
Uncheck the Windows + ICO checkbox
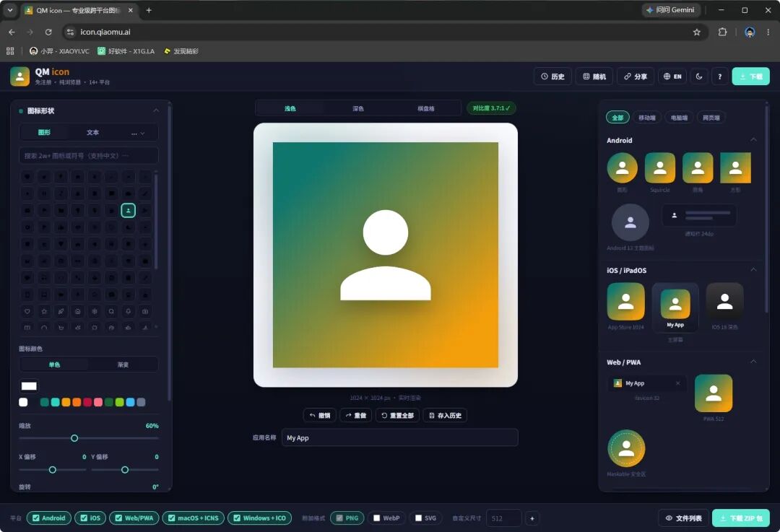[237, 518]
